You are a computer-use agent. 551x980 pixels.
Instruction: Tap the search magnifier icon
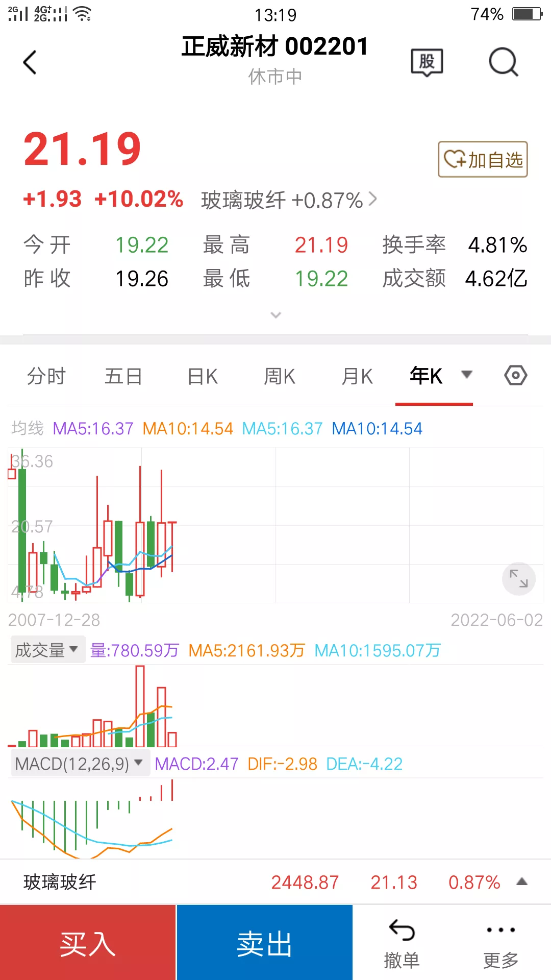point(504,62)
